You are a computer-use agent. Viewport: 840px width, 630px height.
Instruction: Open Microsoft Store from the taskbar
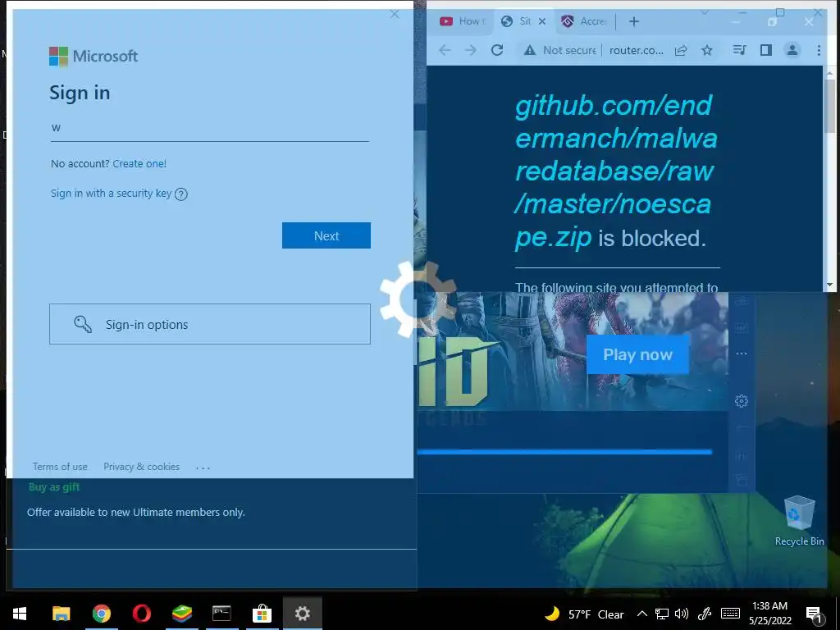[x=262, y=614]
